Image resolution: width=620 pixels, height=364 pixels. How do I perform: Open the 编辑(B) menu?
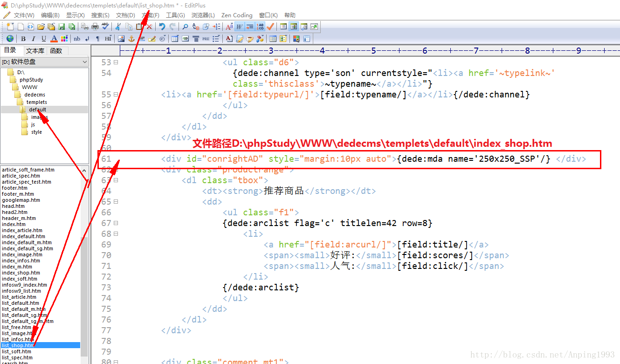50,15
